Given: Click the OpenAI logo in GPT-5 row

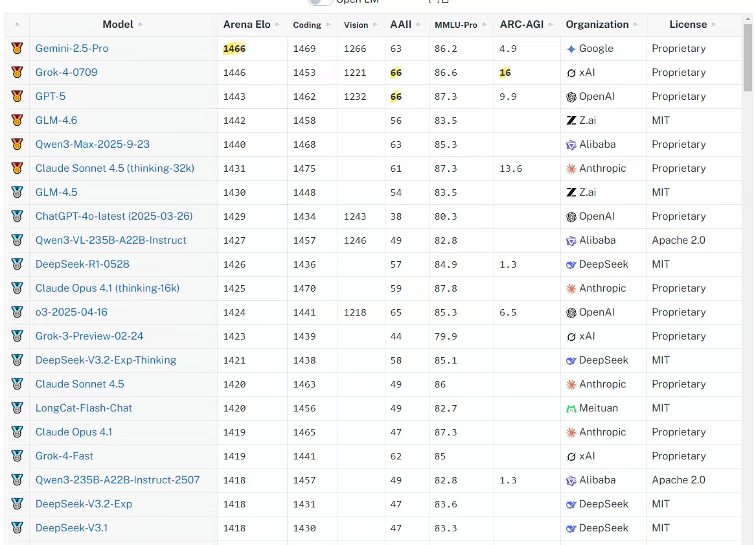Looking at the screenshot, I should 571,97.
